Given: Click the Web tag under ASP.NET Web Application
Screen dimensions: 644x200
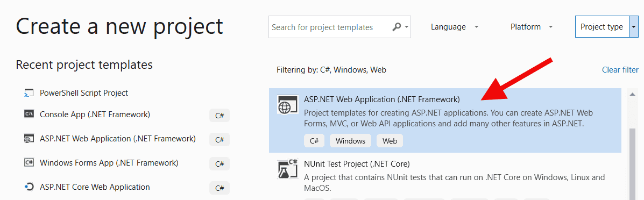Looking at the screenshot, I should (390, 141).
